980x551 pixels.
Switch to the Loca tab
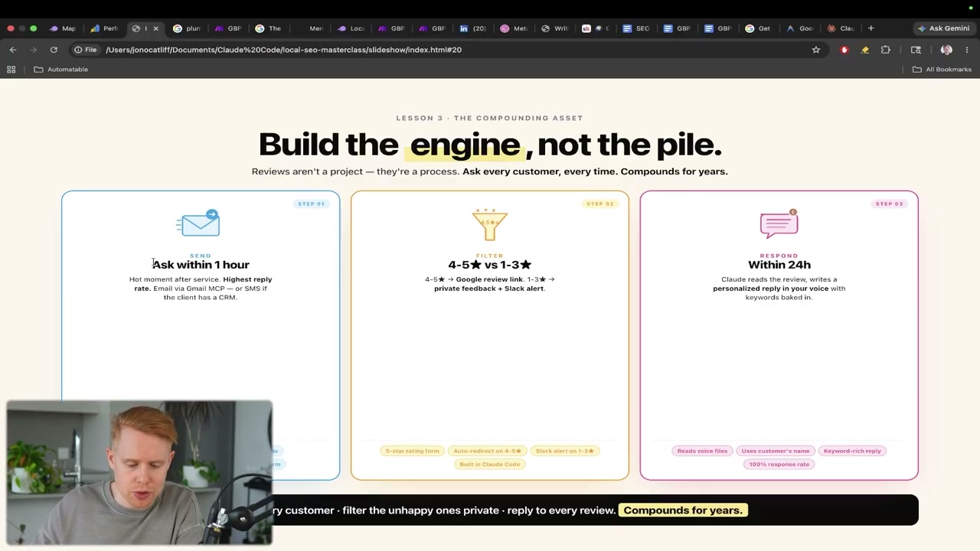tap(351, 28)
